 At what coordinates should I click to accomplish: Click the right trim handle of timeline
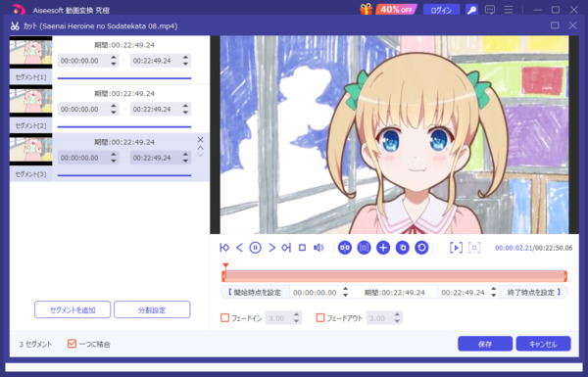point(565,276)
